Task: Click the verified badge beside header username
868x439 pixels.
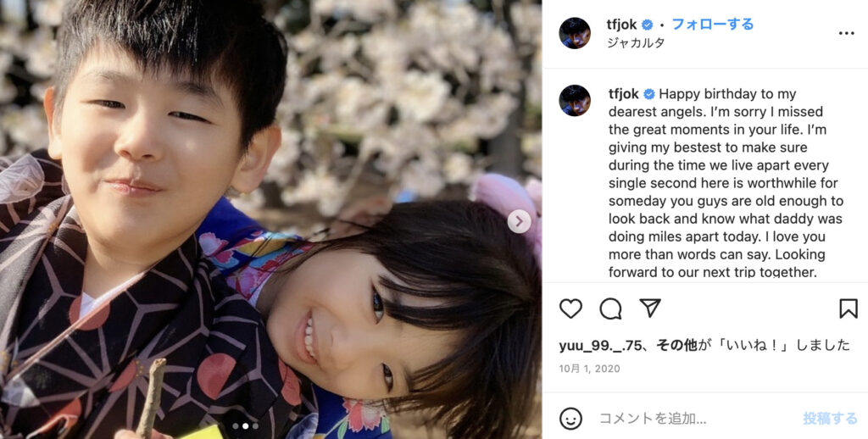Action: click(647, 25)
